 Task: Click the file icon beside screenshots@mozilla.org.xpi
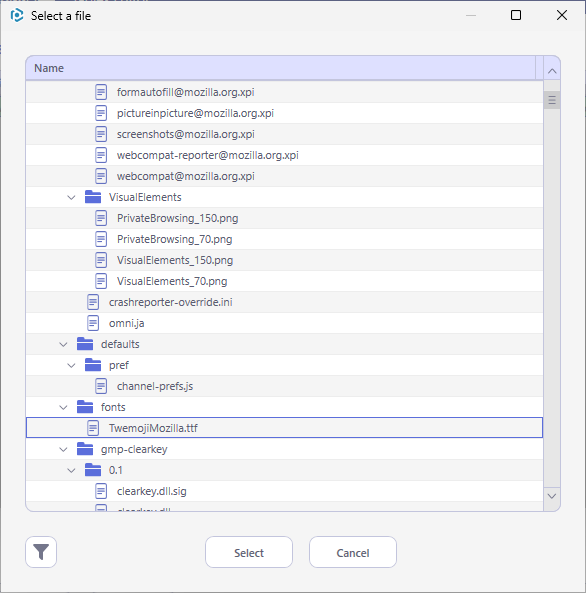(101, 134)
